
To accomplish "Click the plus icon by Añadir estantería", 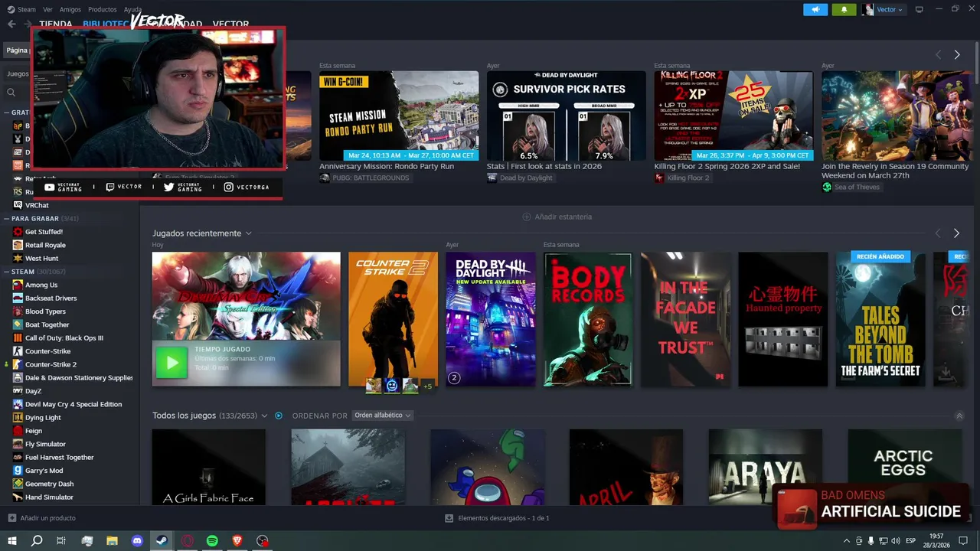I will point(526,217).
